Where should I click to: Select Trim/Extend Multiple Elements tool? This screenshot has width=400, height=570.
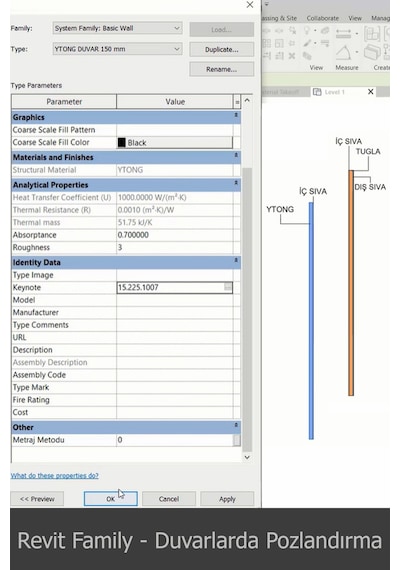[x=279, y=56]
